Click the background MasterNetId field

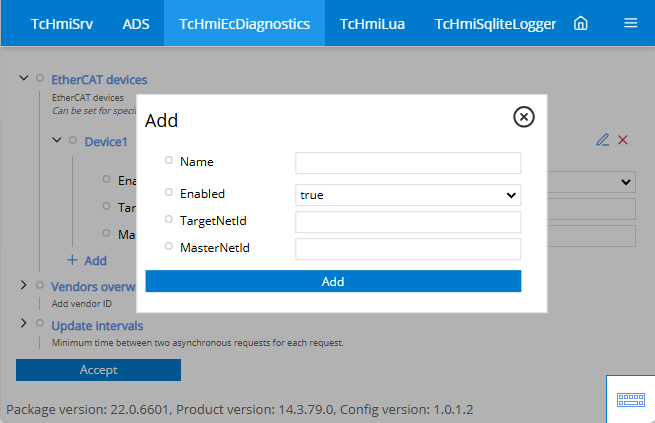[x=592, y=236]
